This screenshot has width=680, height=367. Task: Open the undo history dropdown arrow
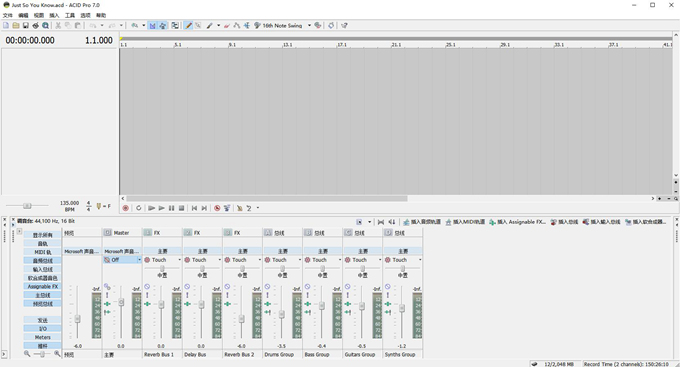pos(102,26)
